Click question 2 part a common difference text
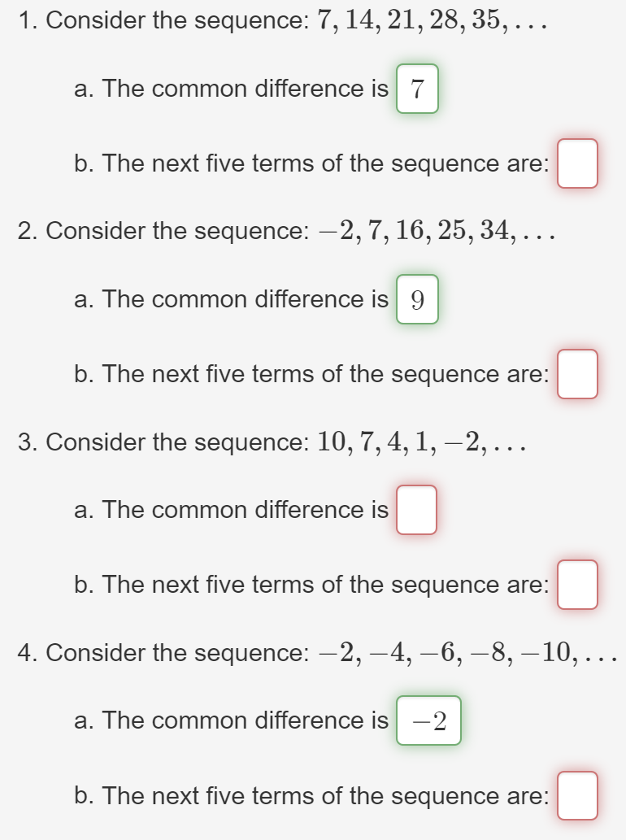This screenshot has width=626, height=840. click(232, 299)
